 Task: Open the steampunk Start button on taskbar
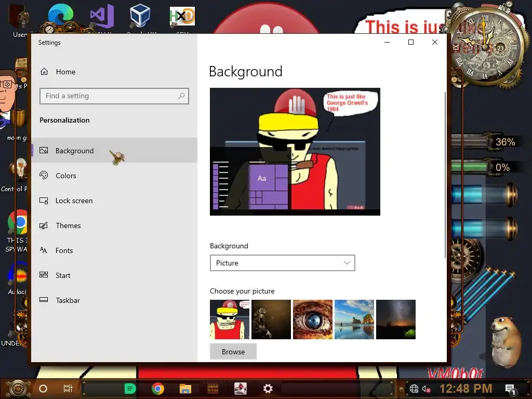[18, 389]
